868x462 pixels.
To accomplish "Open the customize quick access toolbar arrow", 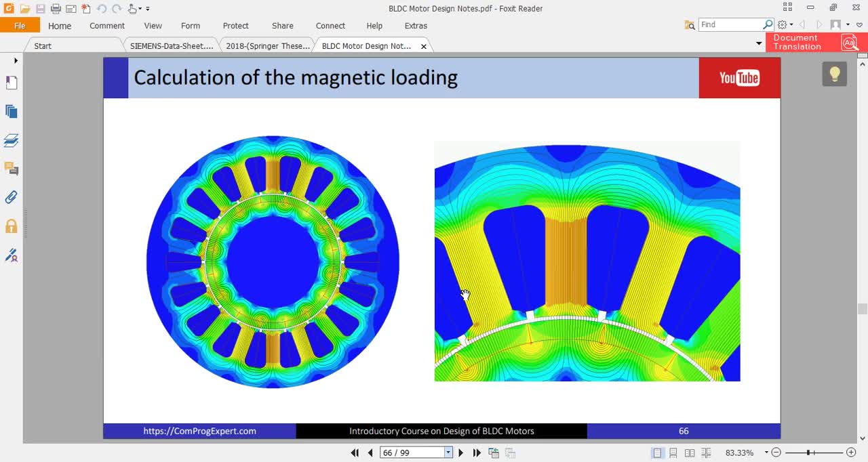I will tap(148, 9).
